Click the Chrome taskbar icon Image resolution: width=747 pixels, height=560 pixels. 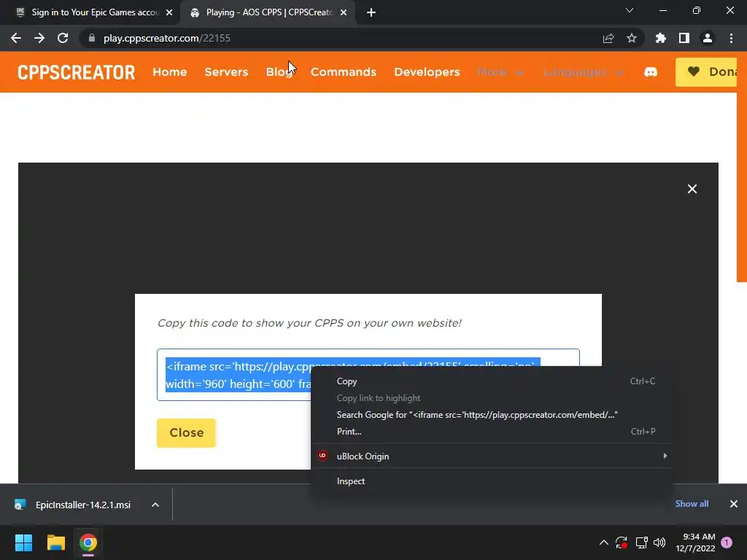click(88, 542)
